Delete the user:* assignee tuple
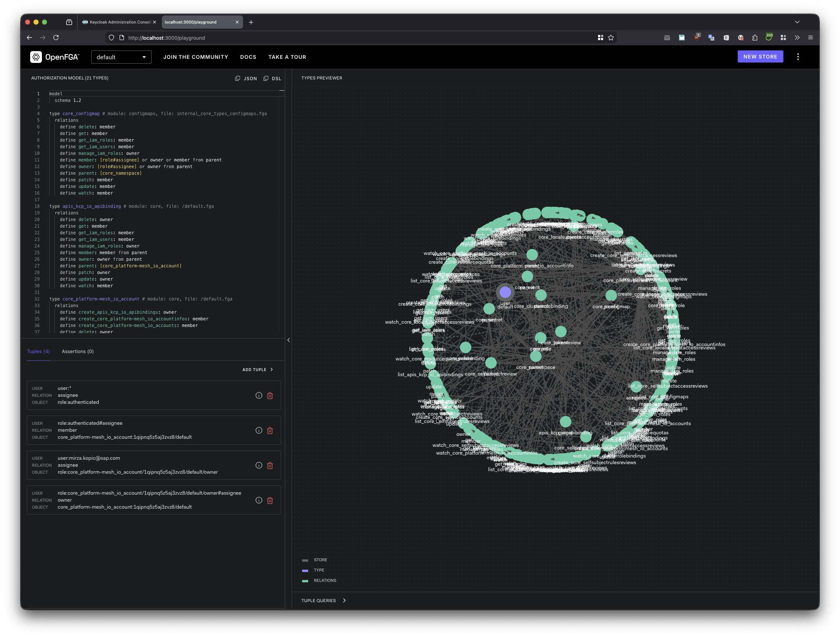This screenshot has height=637, width=840. tap(270, 395)
